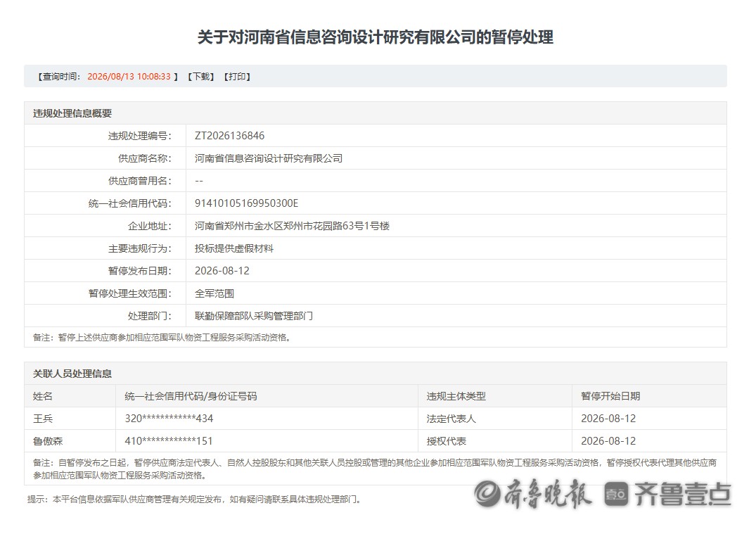Viewport: 756px width, 534px height.
Task: Select the name 王兵
Action: point(42,419)
